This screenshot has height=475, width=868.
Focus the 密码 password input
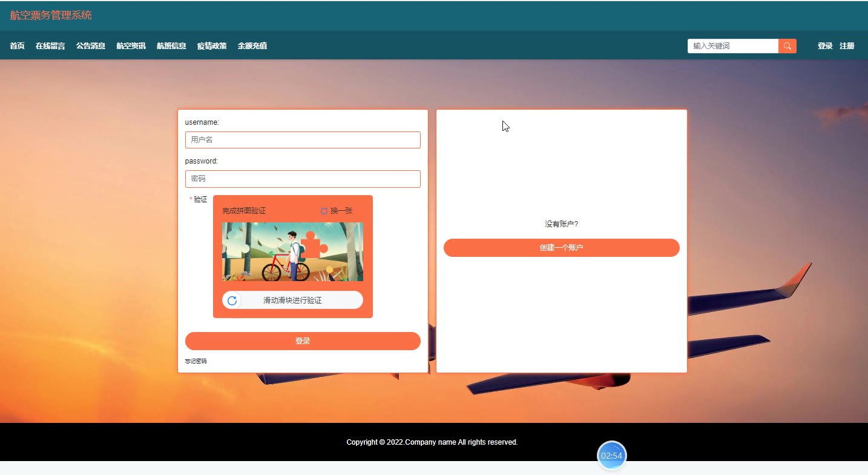303,179
